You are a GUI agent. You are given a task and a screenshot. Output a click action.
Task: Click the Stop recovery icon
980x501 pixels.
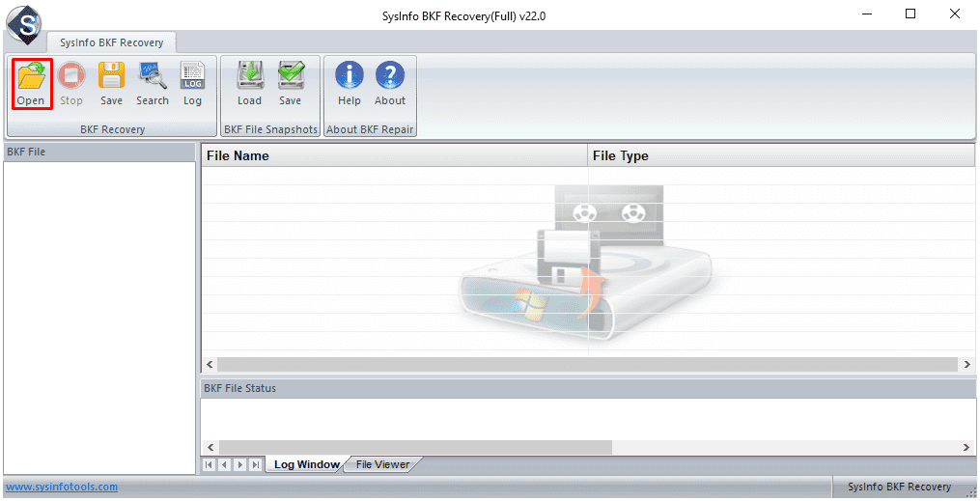(71, 84)
